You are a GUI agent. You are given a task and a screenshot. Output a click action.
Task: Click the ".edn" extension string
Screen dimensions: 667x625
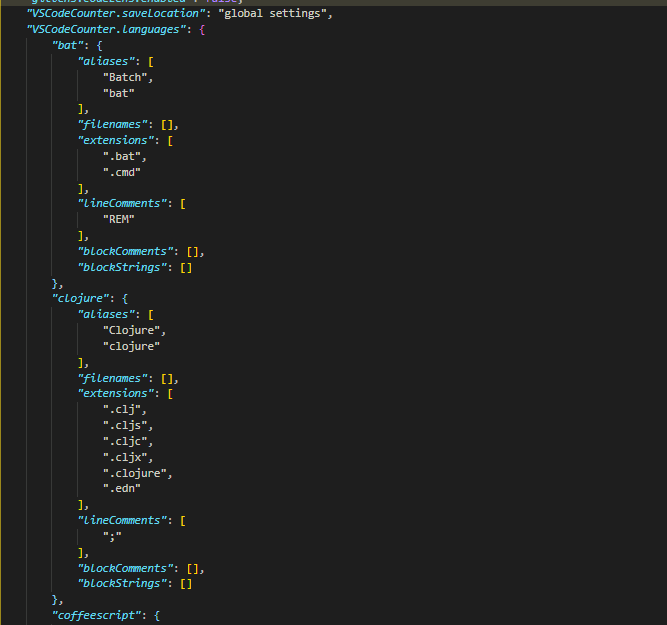tap(122, 488)
